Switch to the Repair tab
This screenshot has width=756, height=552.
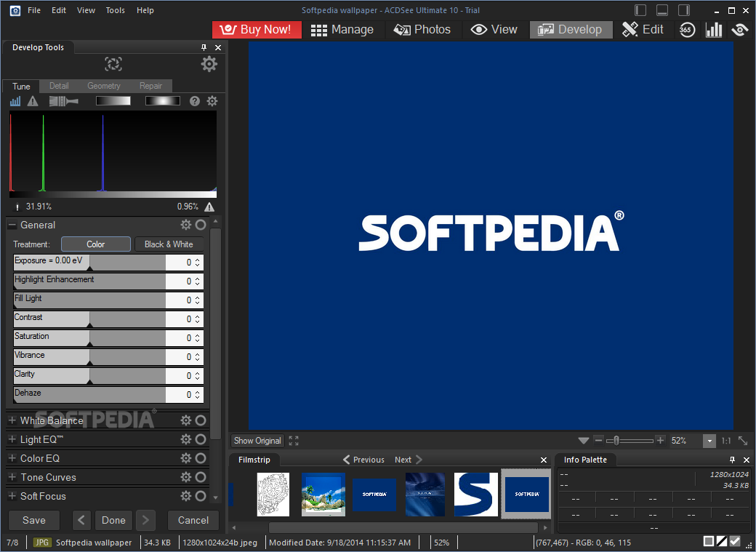[x=150, y=86]
